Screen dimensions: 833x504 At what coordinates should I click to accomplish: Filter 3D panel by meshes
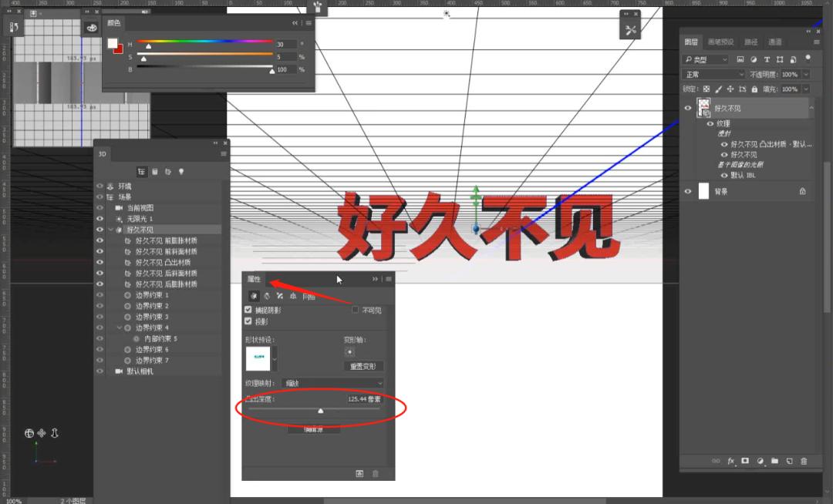point(155,172)
